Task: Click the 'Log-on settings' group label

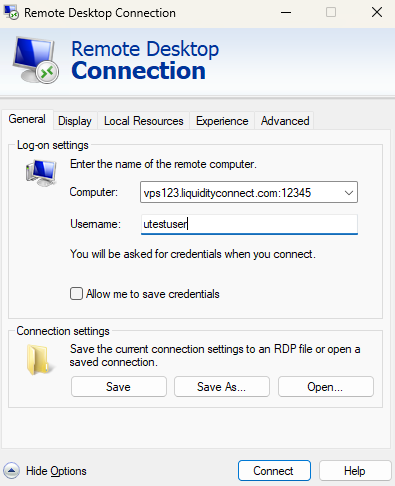Action: (53, 145)
